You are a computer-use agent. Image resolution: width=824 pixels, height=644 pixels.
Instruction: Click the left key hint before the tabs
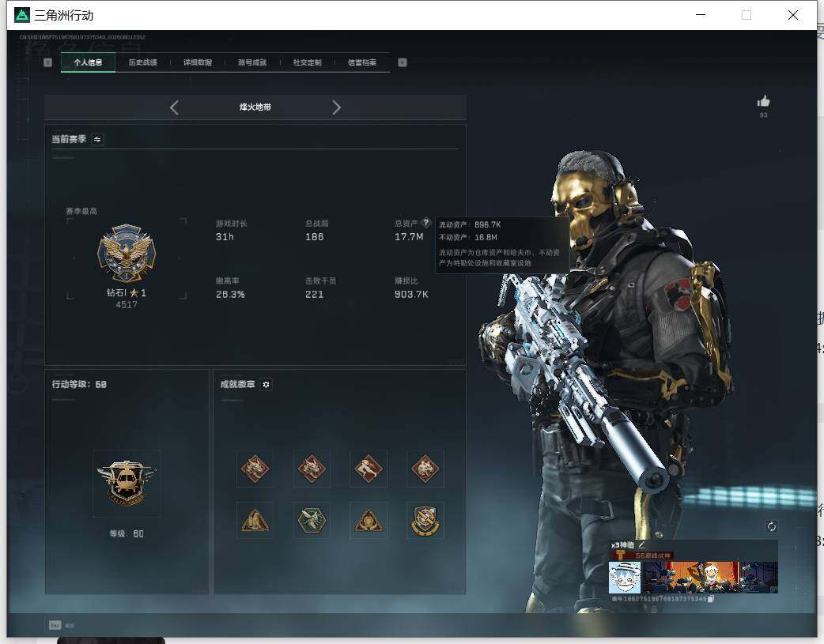[x=47, y=62]
